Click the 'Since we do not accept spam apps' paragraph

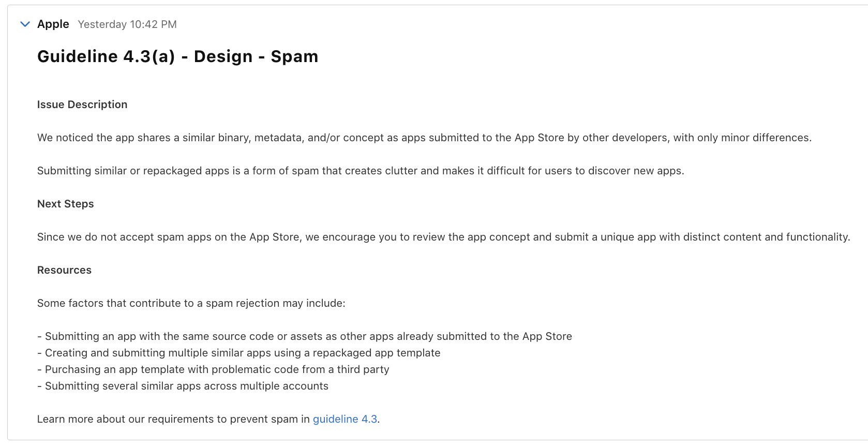pos(444,237)
